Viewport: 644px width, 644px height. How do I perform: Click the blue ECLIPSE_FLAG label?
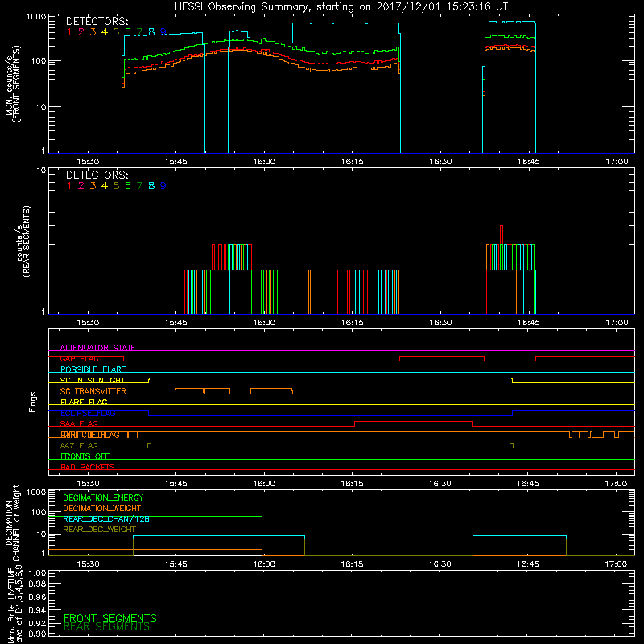coord(88,413)
